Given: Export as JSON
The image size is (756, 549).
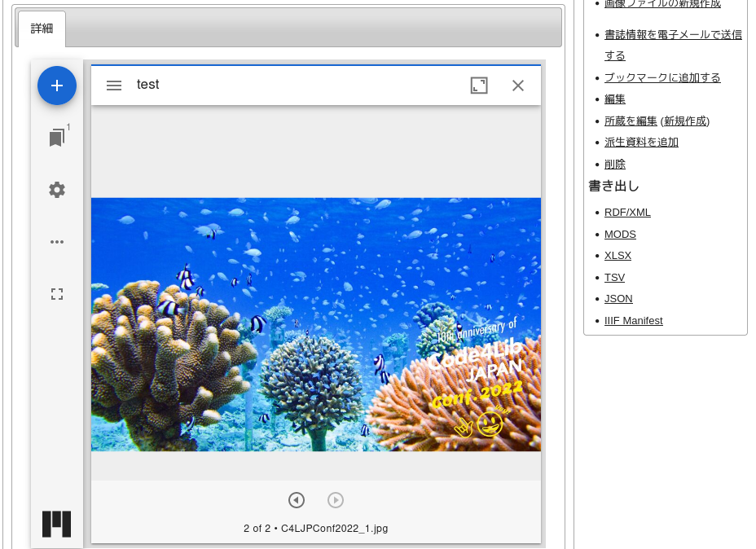Looking at the screenshot, I should tap(618, 299).
